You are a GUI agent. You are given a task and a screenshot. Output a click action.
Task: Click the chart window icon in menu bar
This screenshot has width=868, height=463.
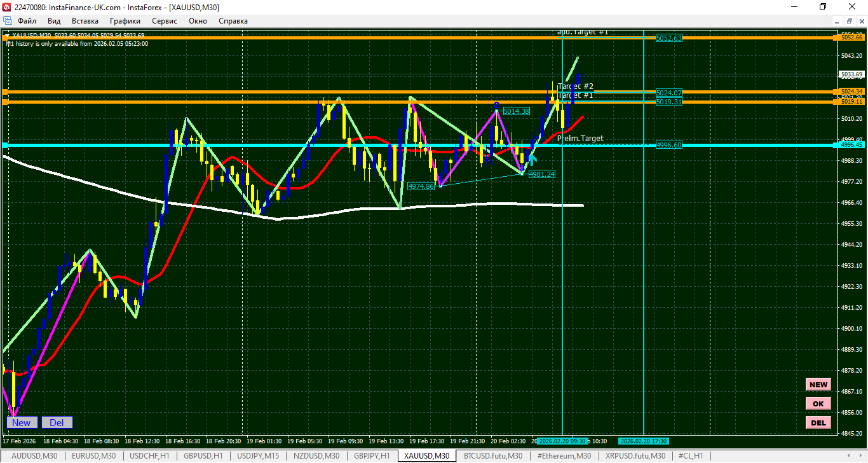(x=8, y=21)
